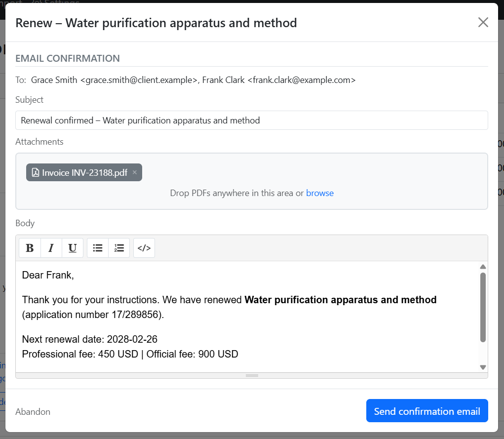This screenshot has width=504, height=439.
Task: Click the body scrollbar down arrow
Action: (483, 367)
